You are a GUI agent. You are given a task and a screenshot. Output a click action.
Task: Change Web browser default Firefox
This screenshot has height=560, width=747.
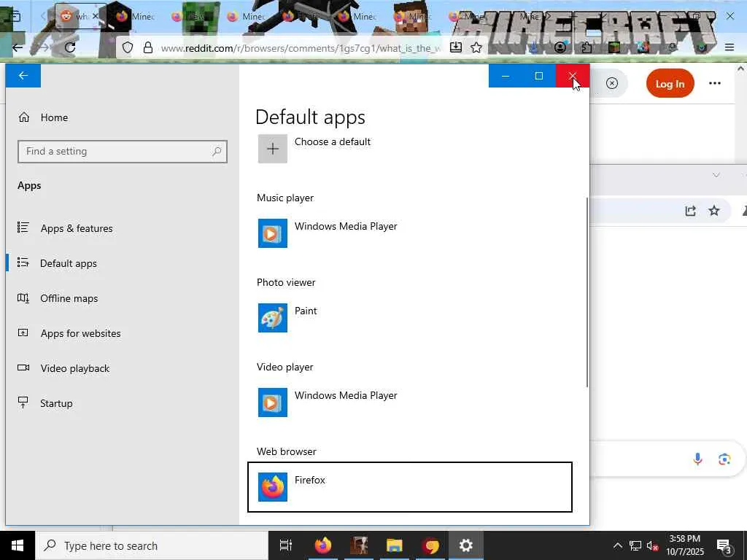(410, 487)
